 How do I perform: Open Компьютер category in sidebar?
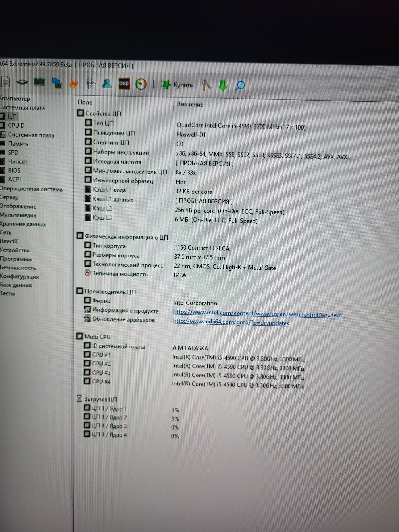15,98
